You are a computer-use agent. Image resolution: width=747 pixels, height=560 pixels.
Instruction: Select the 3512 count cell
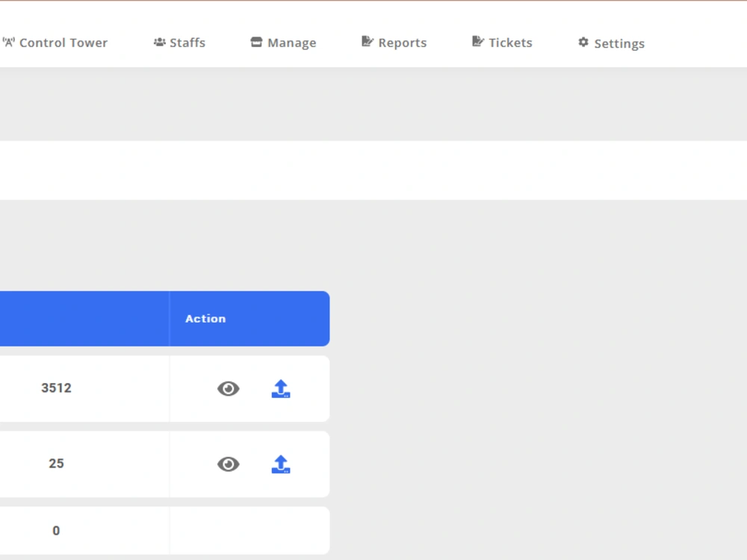pyautogui.click(x=56, y=388)
